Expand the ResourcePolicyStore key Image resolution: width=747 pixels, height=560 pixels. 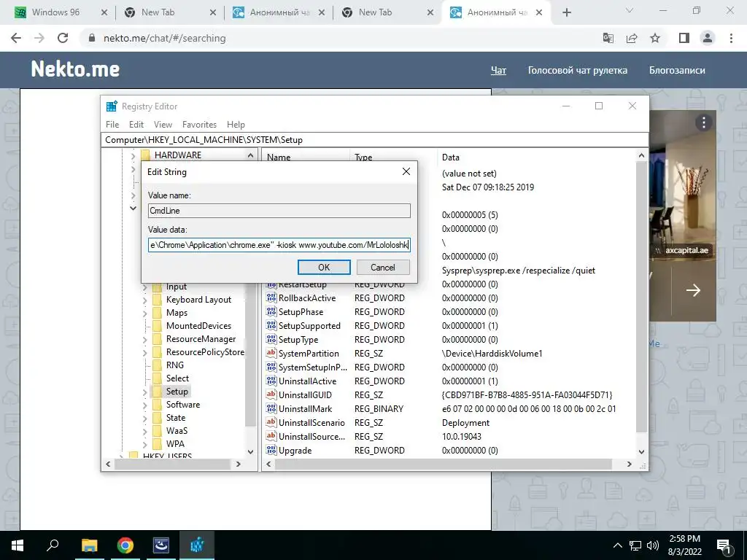pyautogui.click(x=145, y=353)
